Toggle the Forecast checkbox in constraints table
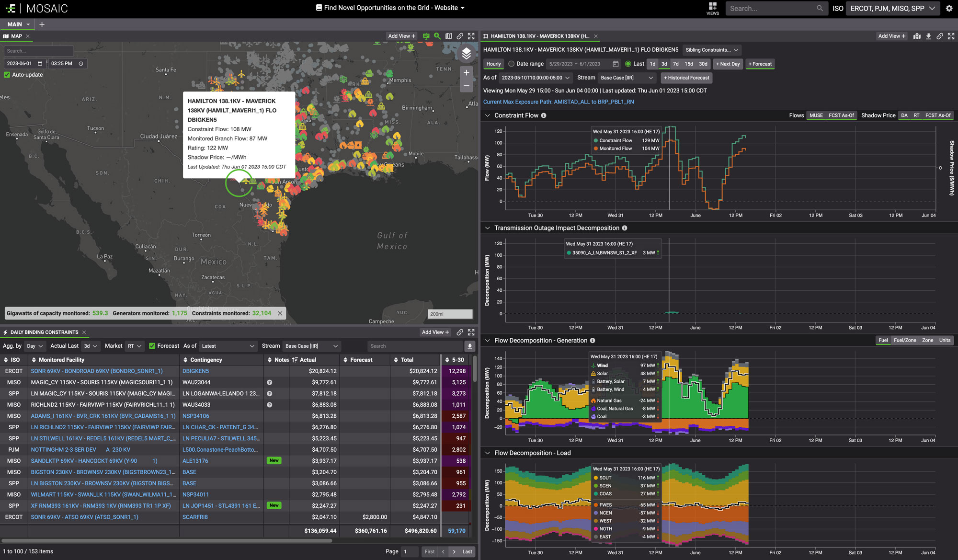Viewport: 958px width, 560px height. pos(152,346)
